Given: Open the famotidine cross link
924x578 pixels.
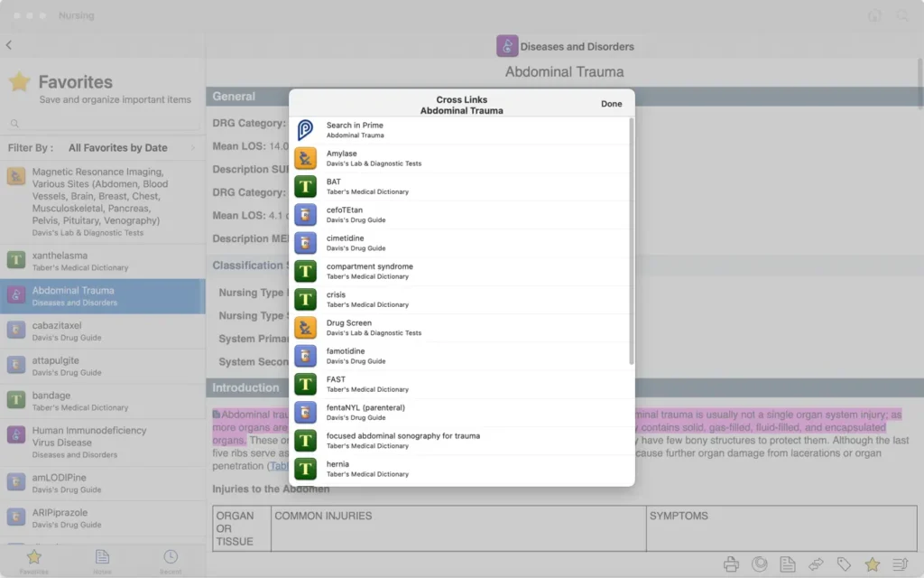Looking at the screenshot, I should click(x=461, y=356).
